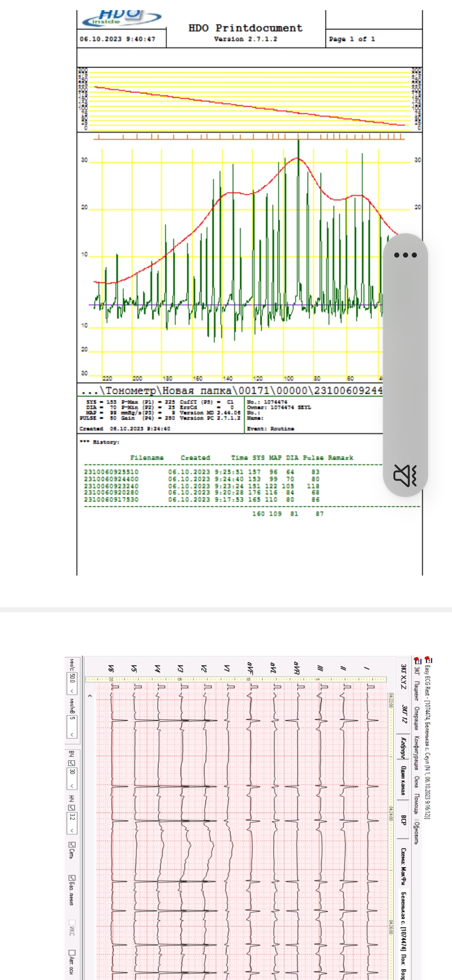Click the ECG document icon beside the ЭКГ menu
Viewport: 452px width, 980px height.
[417, 661]
